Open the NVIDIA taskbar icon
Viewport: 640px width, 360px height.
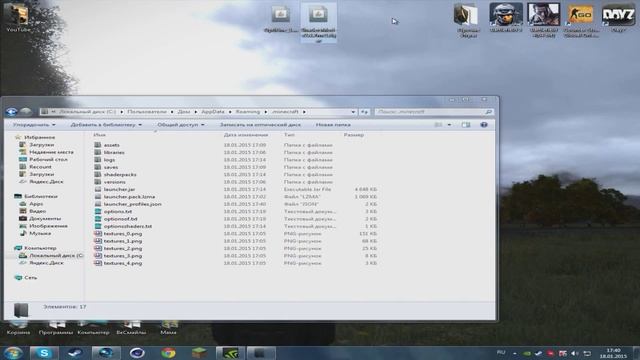click(x=230, y=353)
